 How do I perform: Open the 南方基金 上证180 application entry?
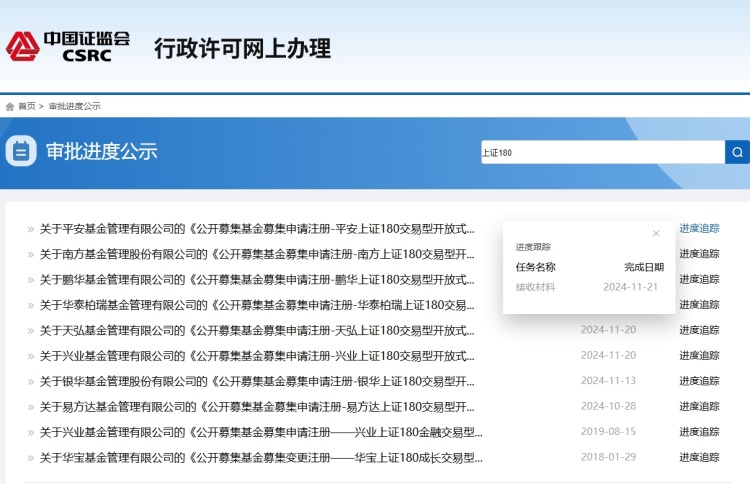(x=257, y=254)
